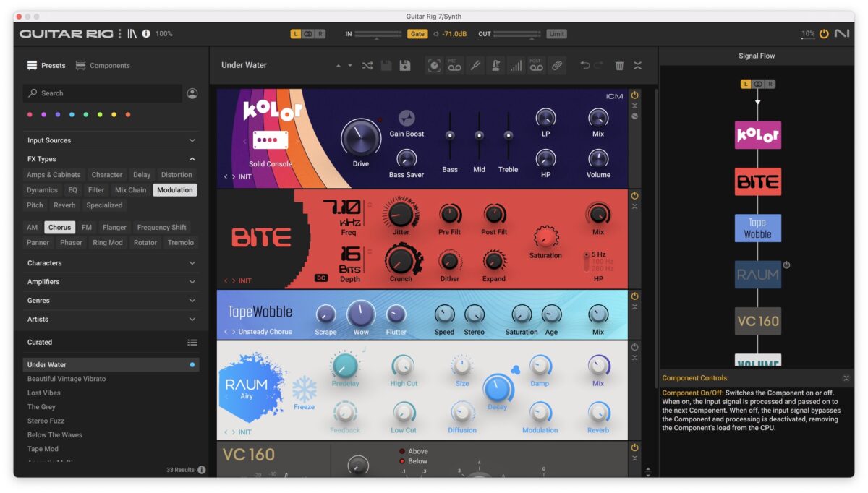
Task: Select the Lost Vibes preset
Action: click(111, 393)
